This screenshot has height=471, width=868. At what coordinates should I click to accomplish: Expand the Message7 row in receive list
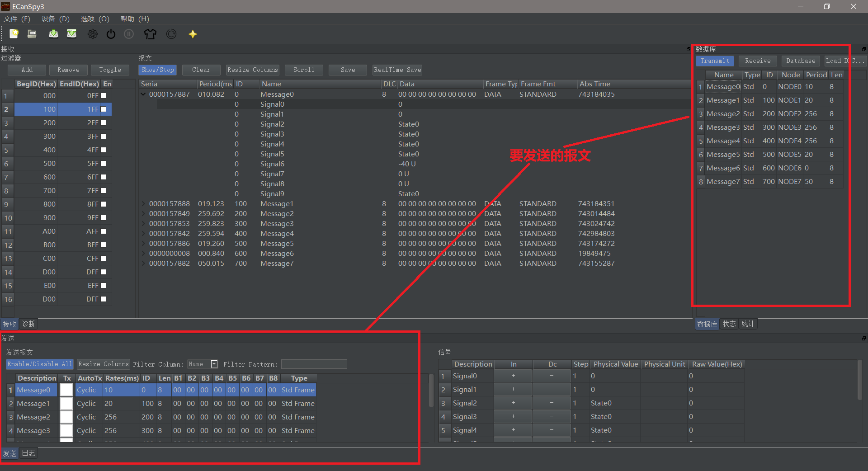143,264
